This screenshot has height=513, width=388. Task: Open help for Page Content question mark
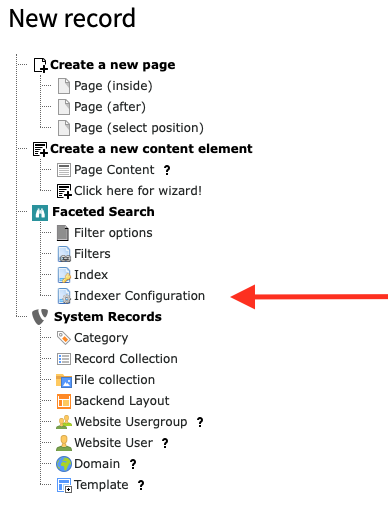[x=167, y=170]
